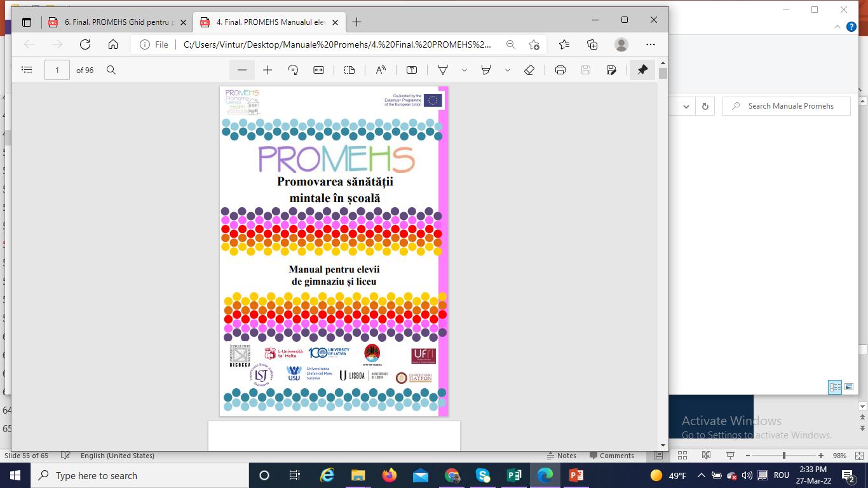The width and height of the screenshot is (868, 488).
Task: Open PowerPoint Notes pane
Action: pyautogui.click(x=562, y=456)
